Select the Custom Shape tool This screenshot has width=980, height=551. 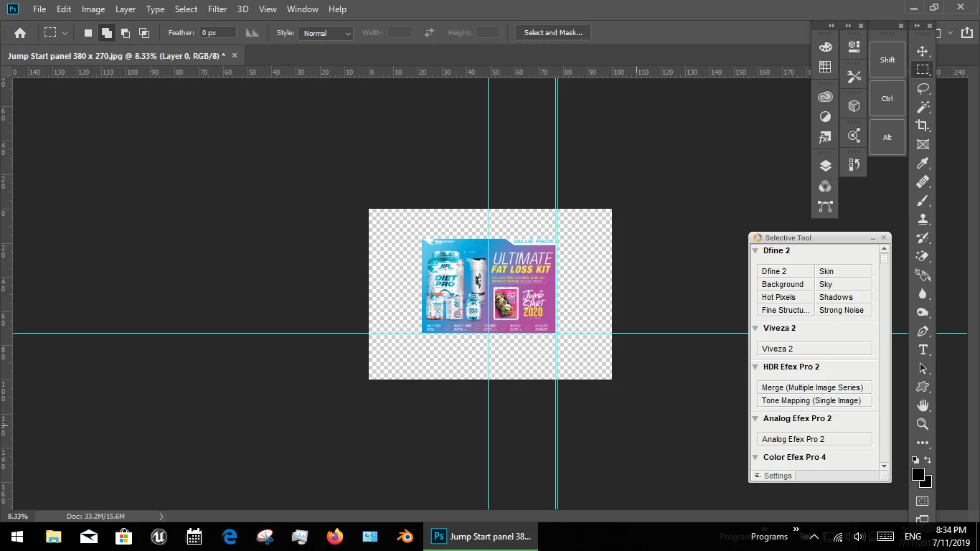(923, 387)
